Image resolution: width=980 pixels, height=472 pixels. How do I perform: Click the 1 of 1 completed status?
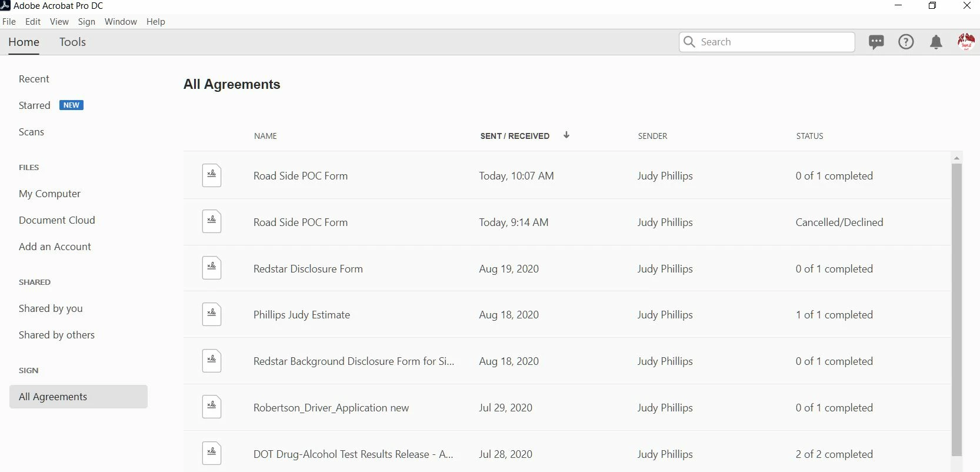pos(834,315)
